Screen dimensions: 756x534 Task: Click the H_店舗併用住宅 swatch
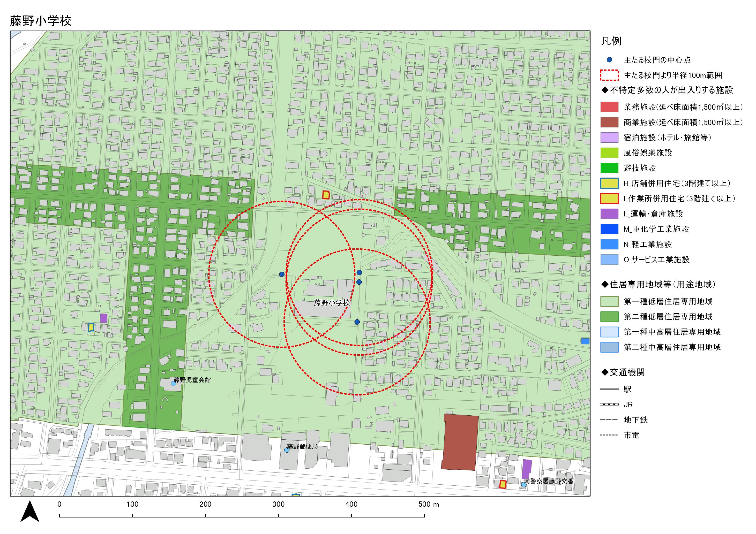click(609, 183)
